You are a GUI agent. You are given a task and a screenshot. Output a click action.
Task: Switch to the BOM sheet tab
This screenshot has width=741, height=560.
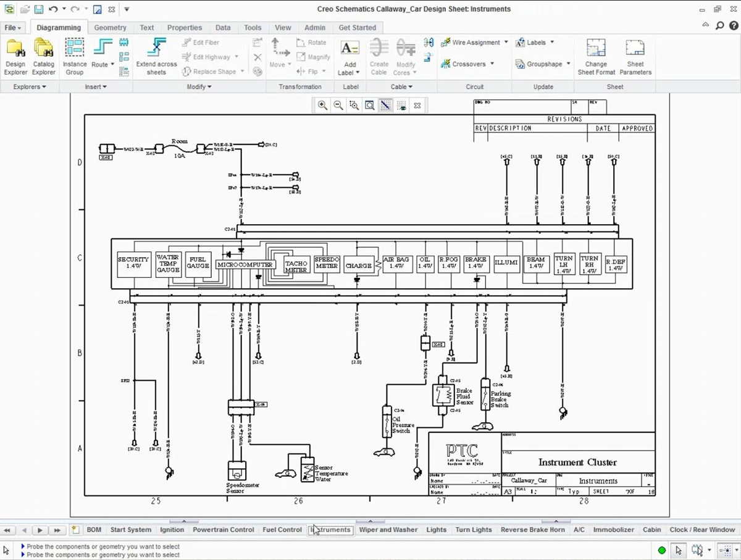pos(94,530)
